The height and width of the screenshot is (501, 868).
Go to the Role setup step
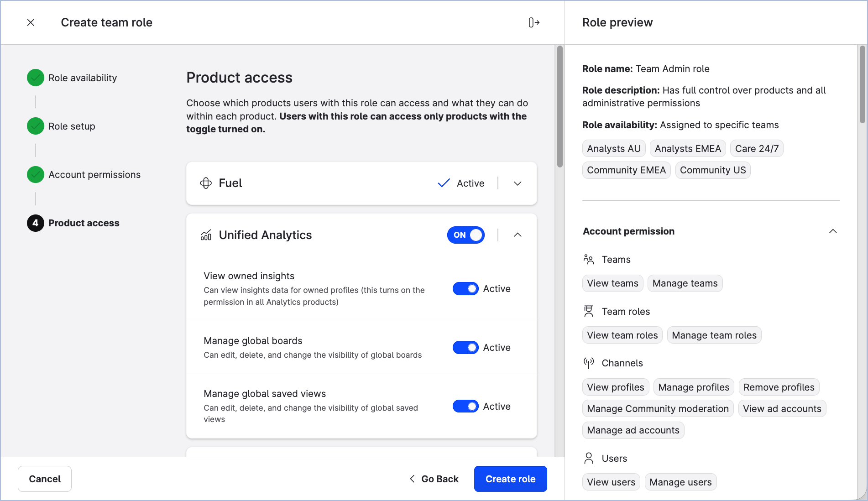coord(72,126)
